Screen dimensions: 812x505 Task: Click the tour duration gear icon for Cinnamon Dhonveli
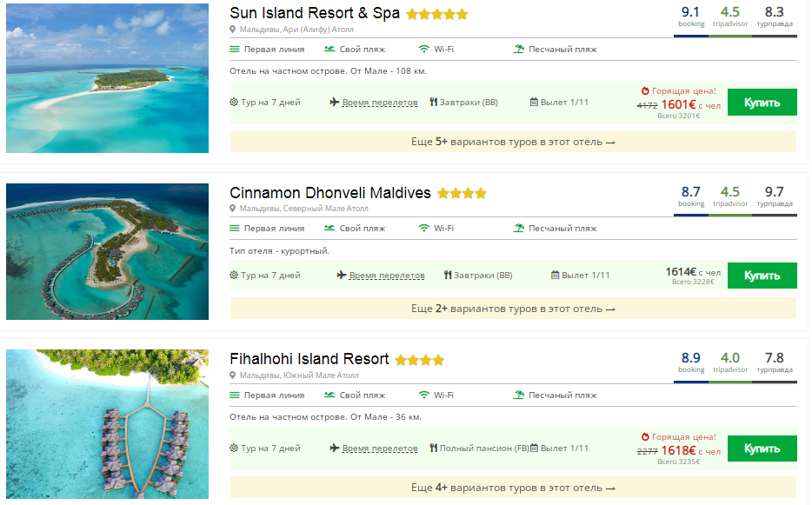(234, 276)
